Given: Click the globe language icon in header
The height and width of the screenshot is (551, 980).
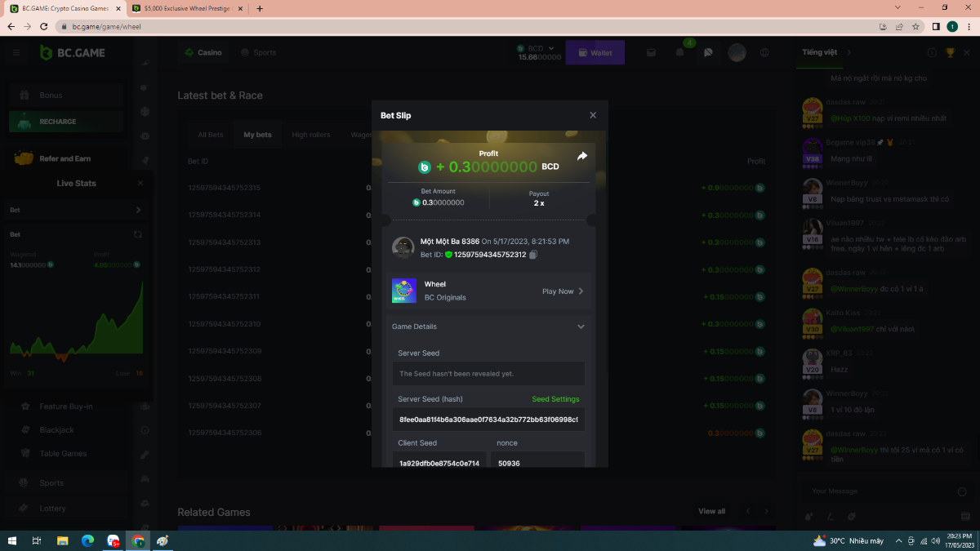Looking at the screenshot, I should point(764,52).
